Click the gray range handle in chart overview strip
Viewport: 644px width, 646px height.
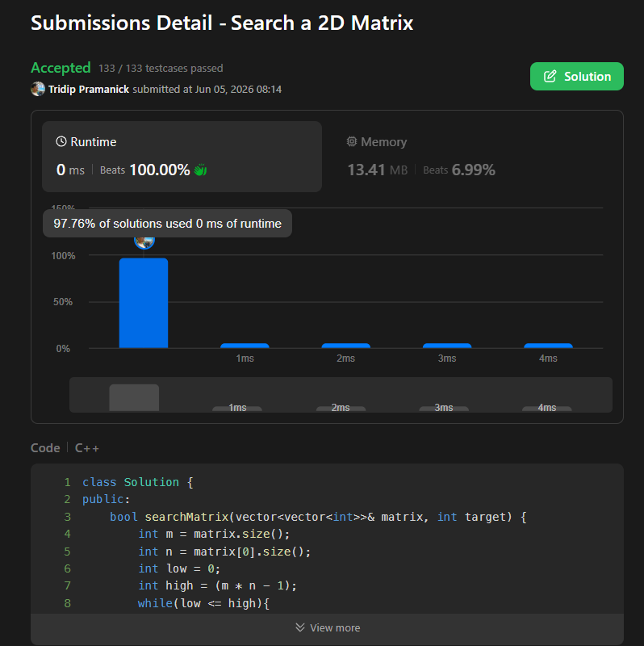(134, 397)
